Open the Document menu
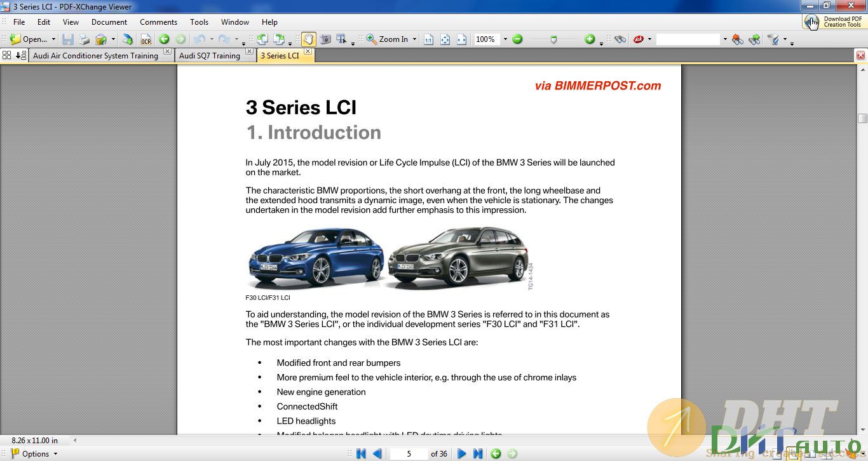Viewport: 868px width, 461px height. pos(109,22)
